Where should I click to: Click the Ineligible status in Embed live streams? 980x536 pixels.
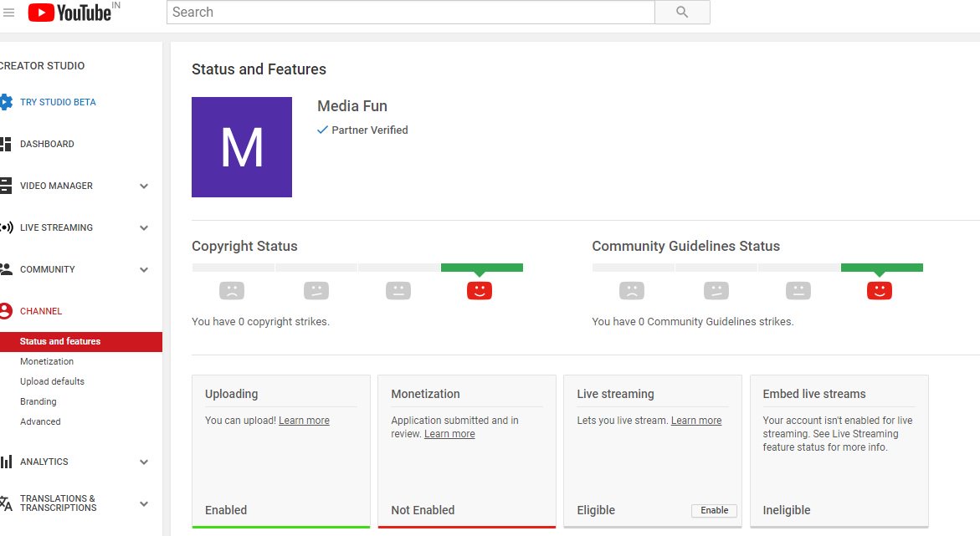786,510
